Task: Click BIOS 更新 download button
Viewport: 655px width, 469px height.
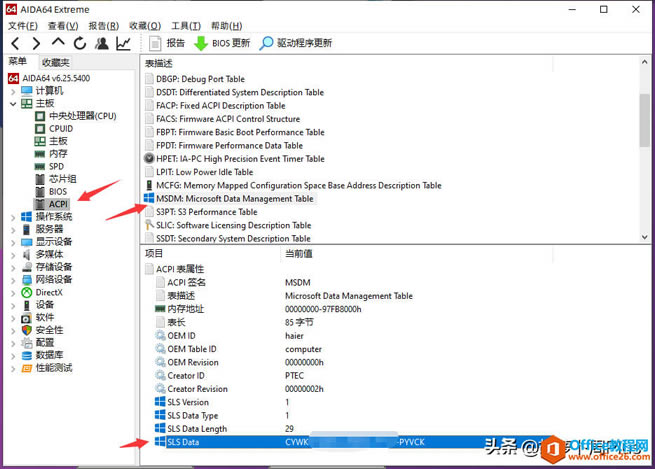Action: tap(222, 43)
